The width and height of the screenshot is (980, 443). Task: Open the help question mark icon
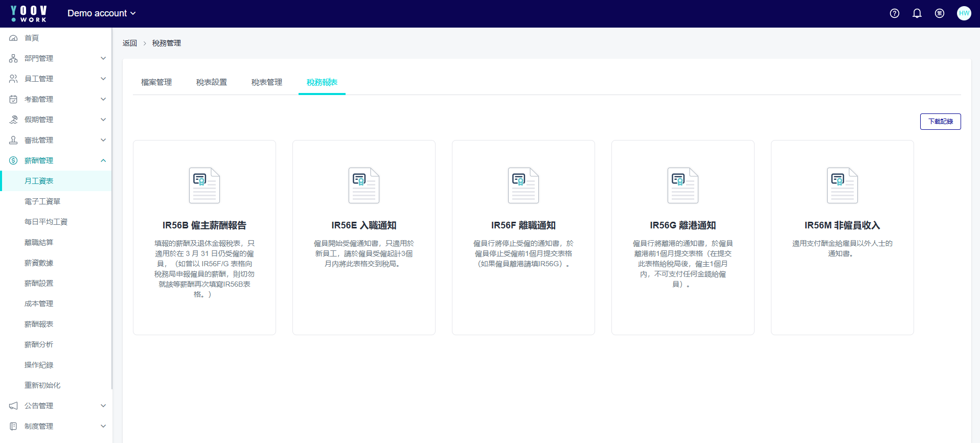tap(894, 13)
